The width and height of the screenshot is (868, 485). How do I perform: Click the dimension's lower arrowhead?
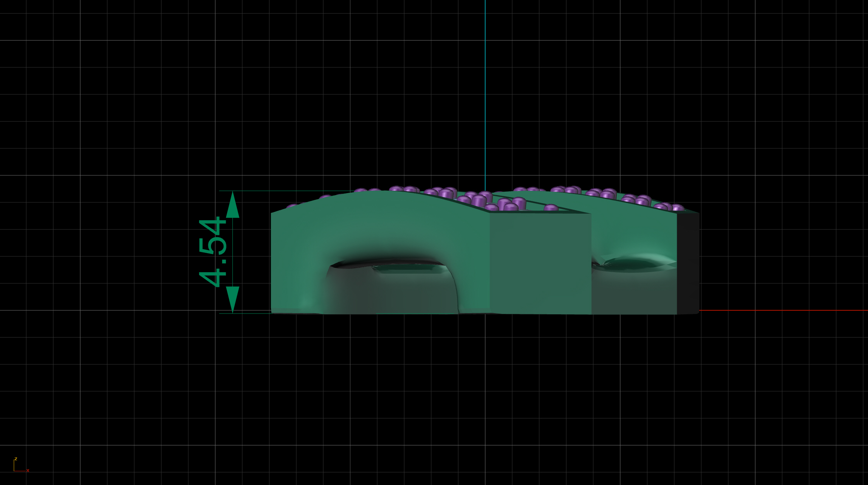232,300
